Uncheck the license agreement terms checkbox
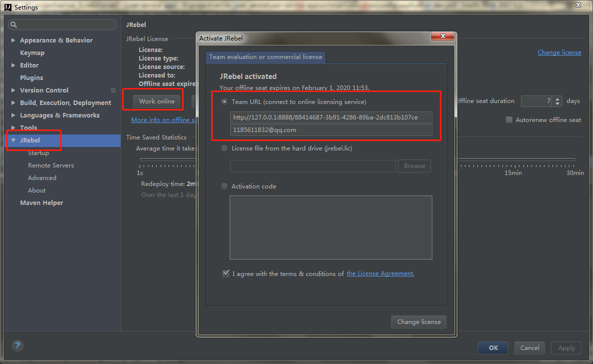The image size is (593, 364). point(226,273)
